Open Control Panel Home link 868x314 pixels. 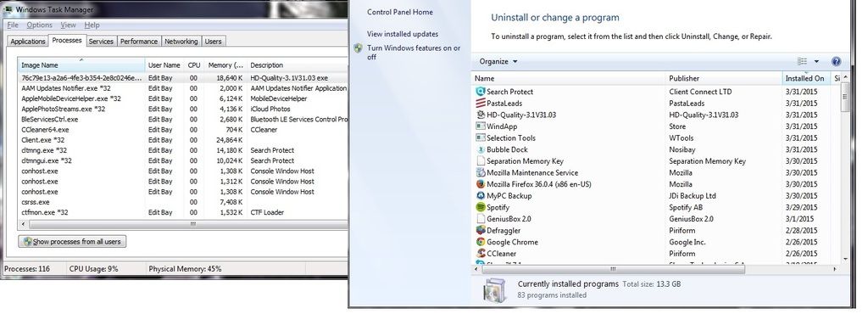coord(400,12)
